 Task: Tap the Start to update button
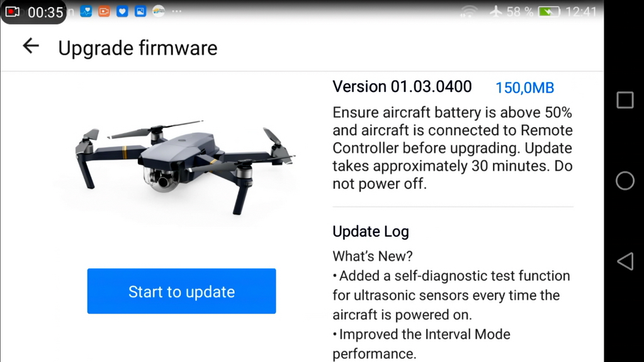[181, 291]
